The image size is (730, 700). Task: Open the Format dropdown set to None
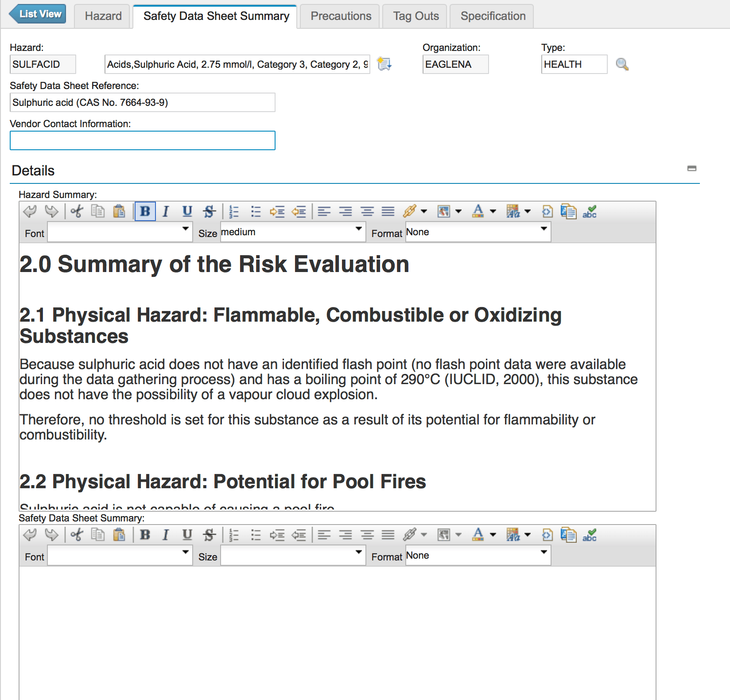[478, 232]
